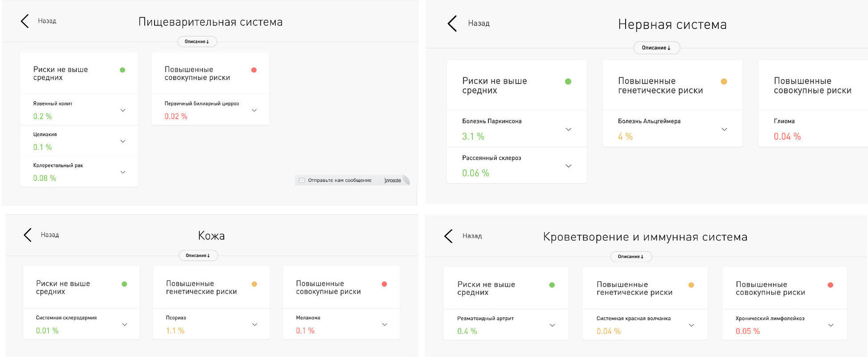This screenshot has height=357, width=868.
Task: Click orange dot on Болезнь Альцгеймера card header
Action: [724, 81]
